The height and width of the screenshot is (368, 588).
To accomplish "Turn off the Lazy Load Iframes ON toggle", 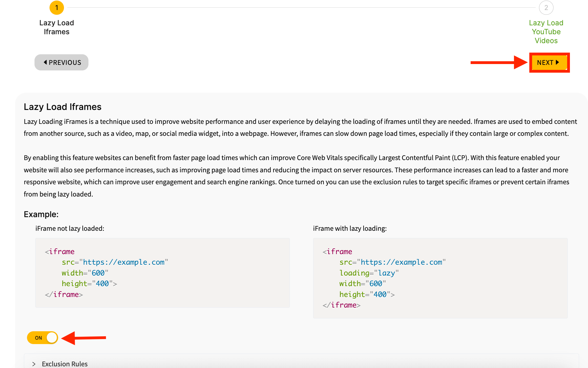I will [43, 338].
